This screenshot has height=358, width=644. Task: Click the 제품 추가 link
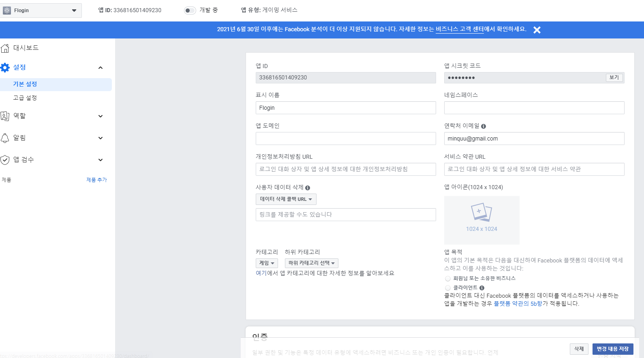point(96,180)
